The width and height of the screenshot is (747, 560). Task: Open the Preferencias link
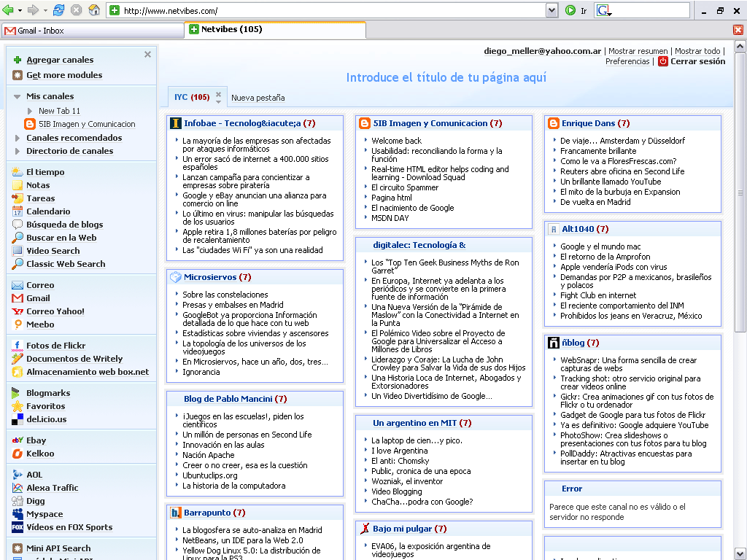(x=627, y=61)
